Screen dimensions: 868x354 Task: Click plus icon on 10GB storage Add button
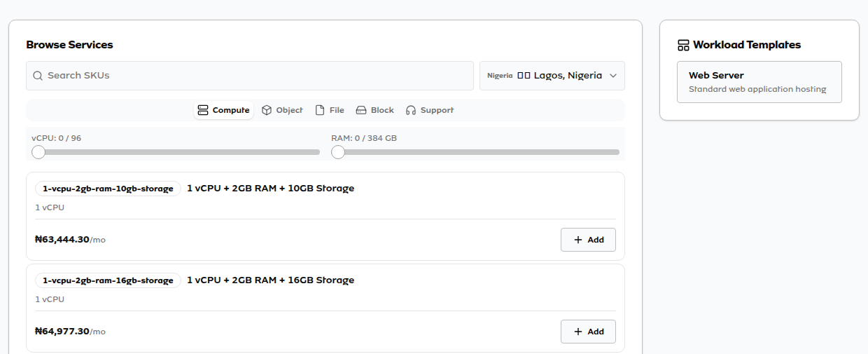[x=578, y=240]
